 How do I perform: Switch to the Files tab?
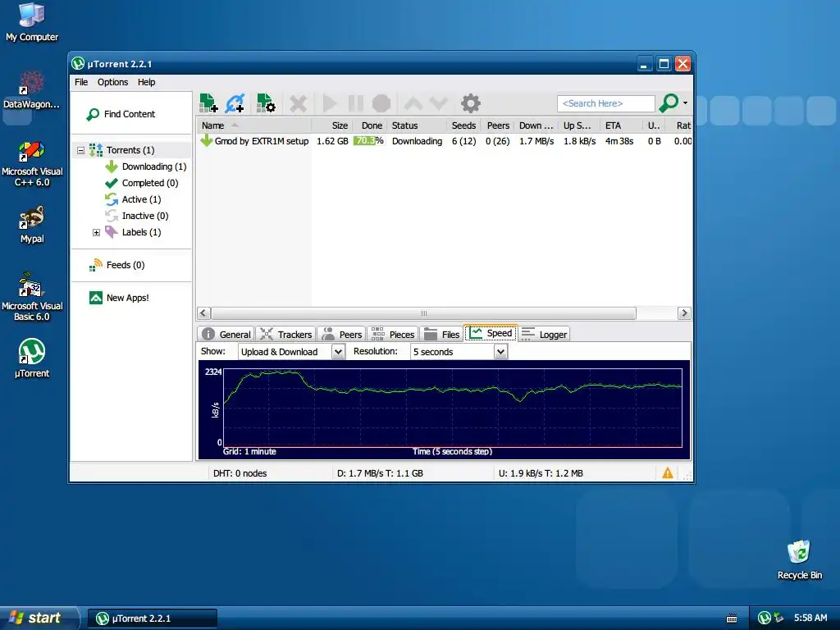[441, 334]
